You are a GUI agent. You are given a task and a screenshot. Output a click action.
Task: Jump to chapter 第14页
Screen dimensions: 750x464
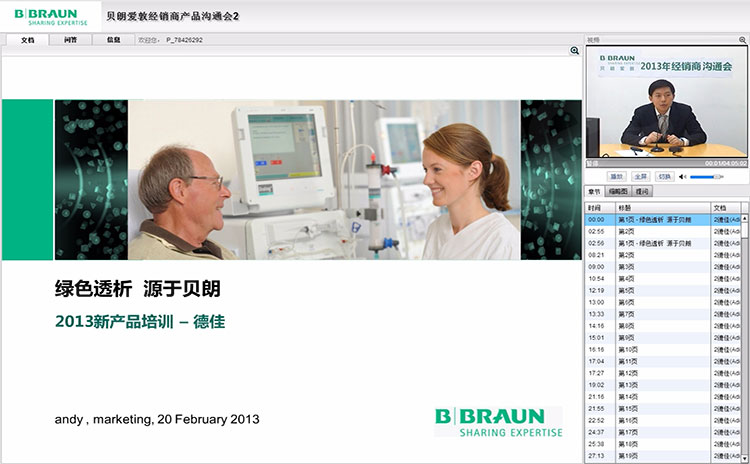click(662, 397)
